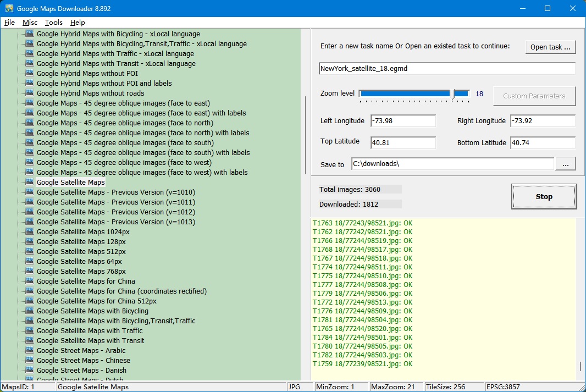Screen dimensions: 586x392
Task: Open the File menu
Action: click(x=9, y=23)
